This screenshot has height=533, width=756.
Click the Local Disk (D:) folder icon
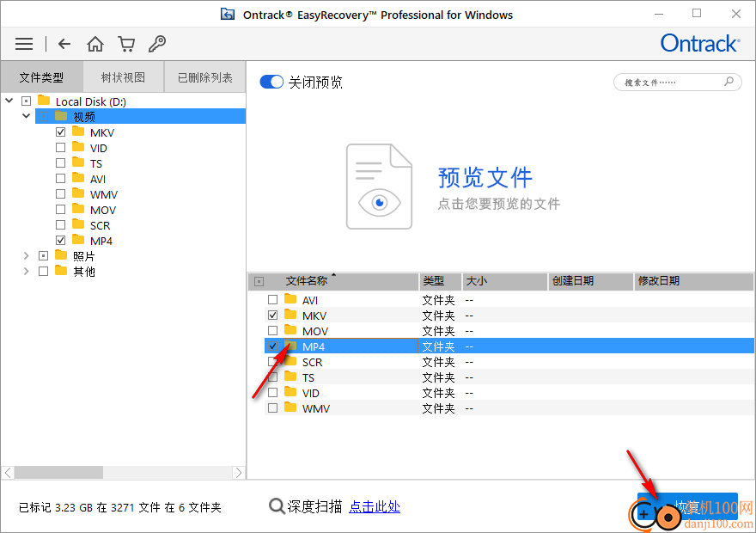click(44, 101)
